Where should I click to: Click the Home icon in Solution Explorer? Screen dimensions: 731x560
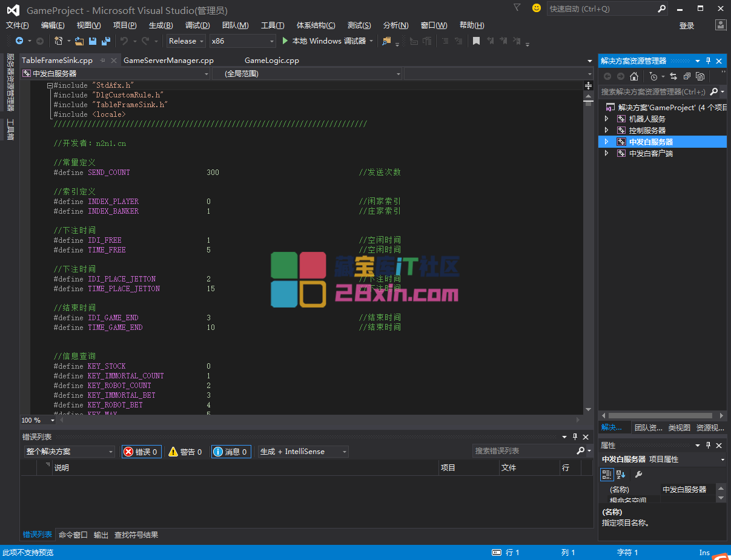click(x=634, y=76)
